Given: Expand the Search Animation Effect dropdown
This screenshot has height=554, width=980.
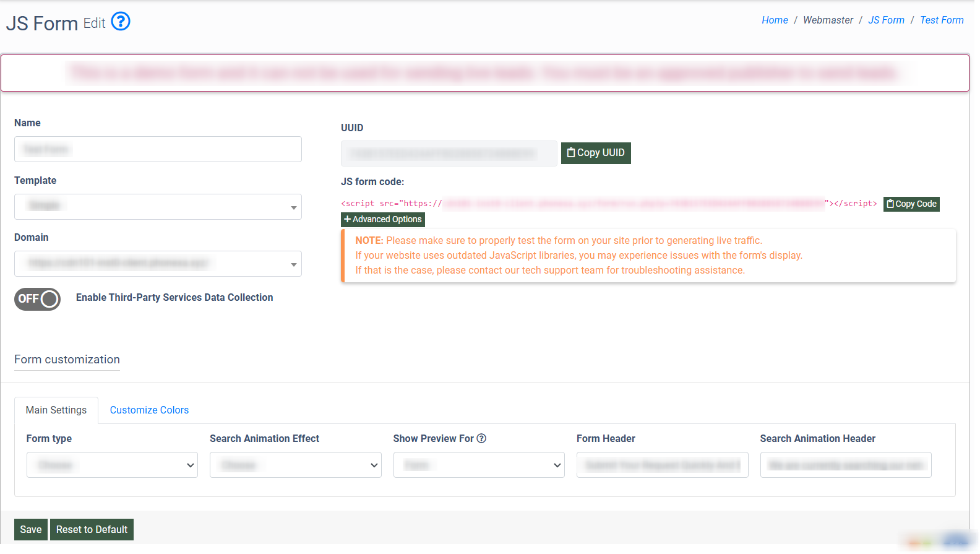Looking at the screenshot, I should [295, 465].
